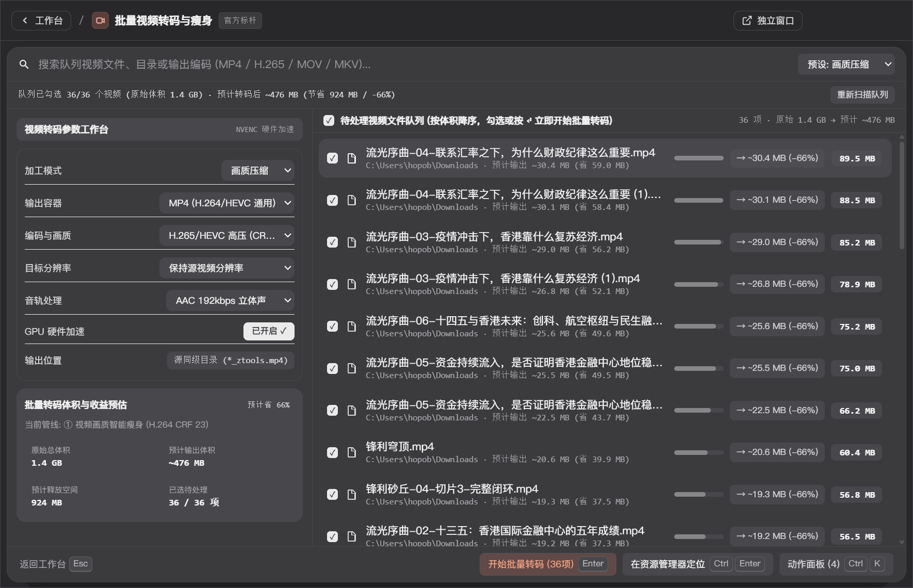
Task: Open 加工模式 画质压缩 dropdown
Action: coord(258,171)
